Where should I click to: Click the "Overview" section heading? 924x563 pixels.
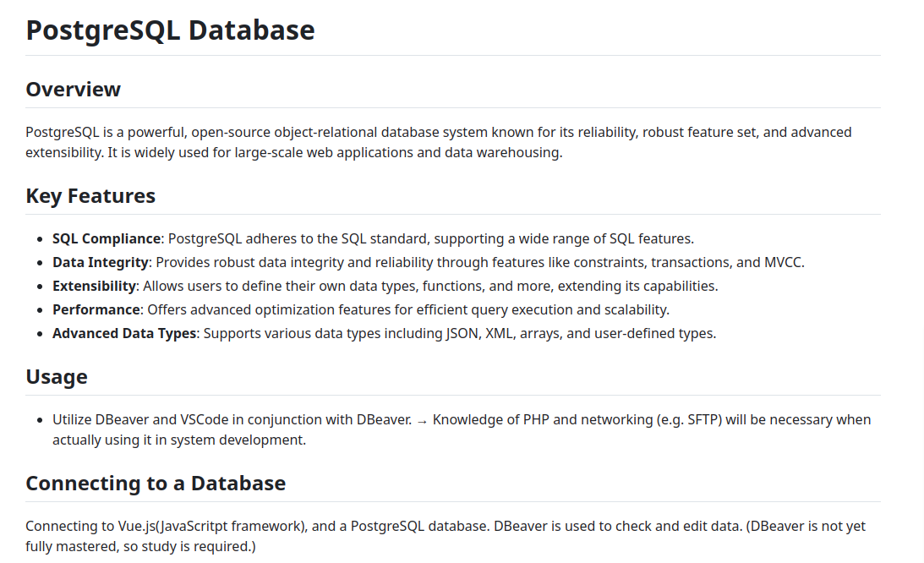coord(73,90)
